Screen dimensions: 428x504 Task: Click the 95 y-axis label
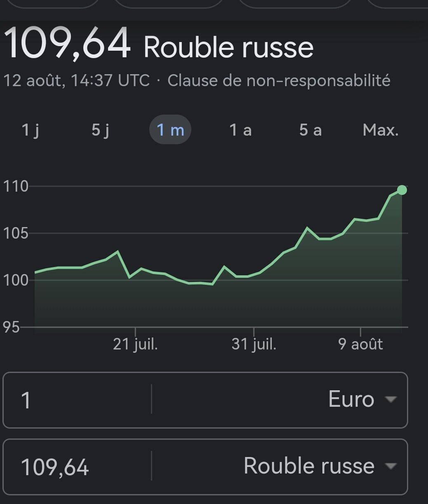coord(11,328)
